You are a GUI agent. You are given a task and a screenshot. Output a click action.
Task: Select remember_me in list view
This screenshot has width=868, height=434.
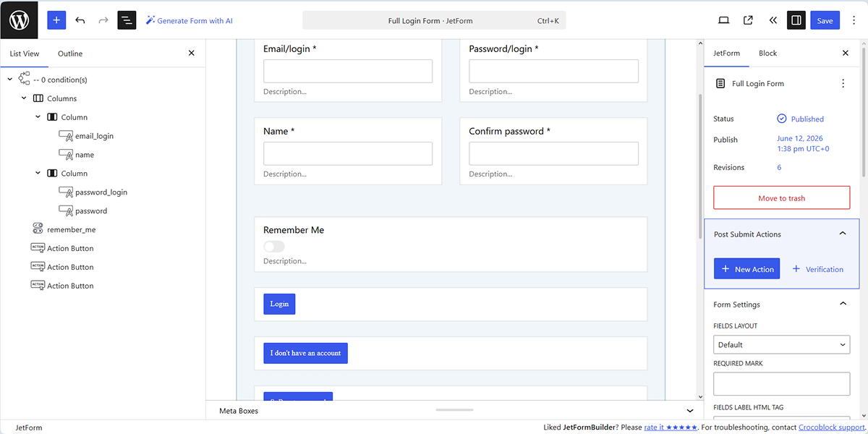click(x=71, y=230)
